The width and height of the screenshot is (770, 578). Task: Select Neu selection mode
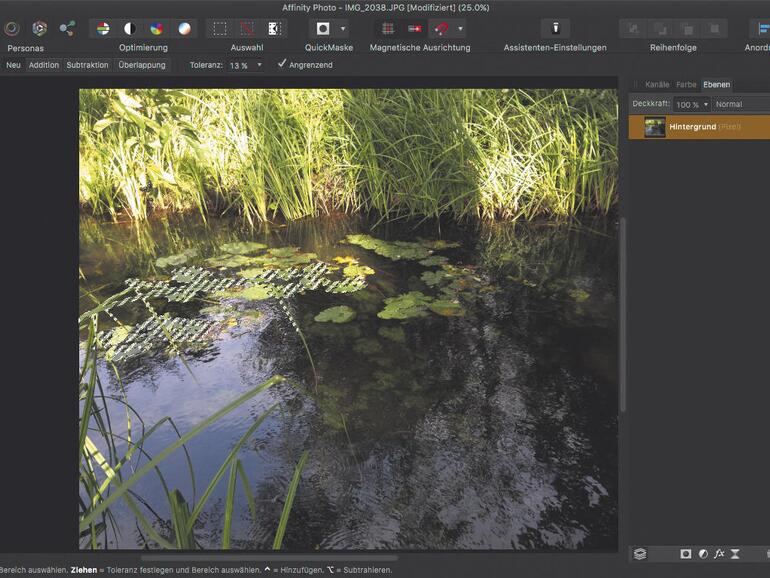13,65
